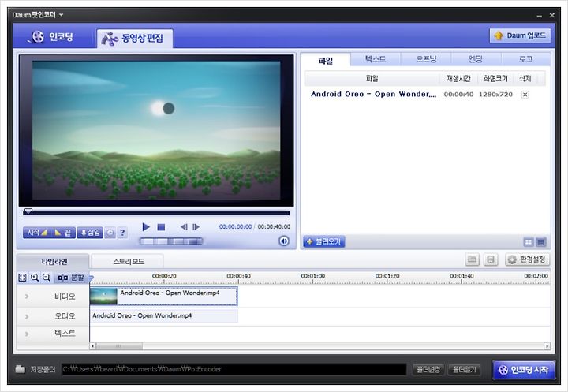Open 환경설정 settings
Viewport: 568px width, 392px height.
(527, 259)
